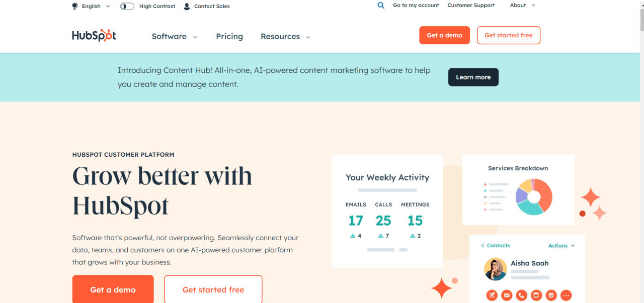The height and width of the screenshot is (303, 644).
Task: Open the English language dropdown
Action: [x=96, y=6]
